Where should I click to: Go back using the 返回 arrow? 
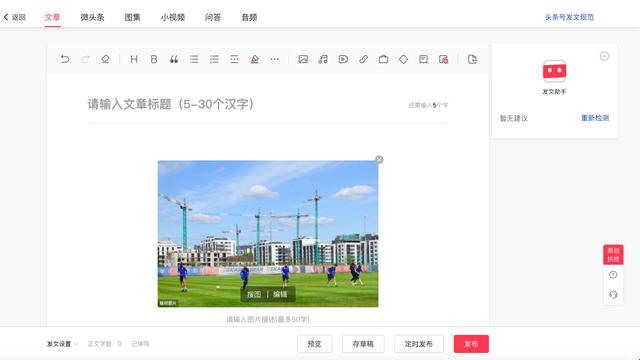(x=15, y=17)
